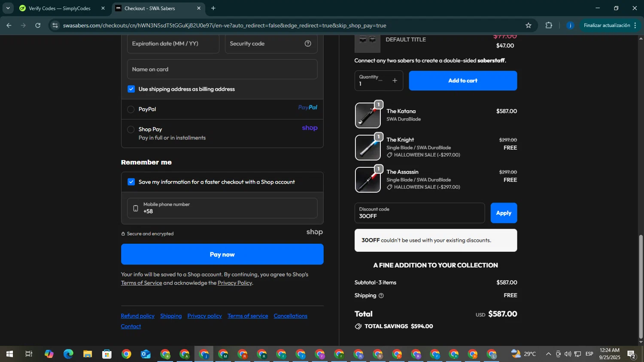Image resolution: width=644 pixels, height=362 pixels.
Task: View site information icon in address bar
Action: tap(55, 25)
